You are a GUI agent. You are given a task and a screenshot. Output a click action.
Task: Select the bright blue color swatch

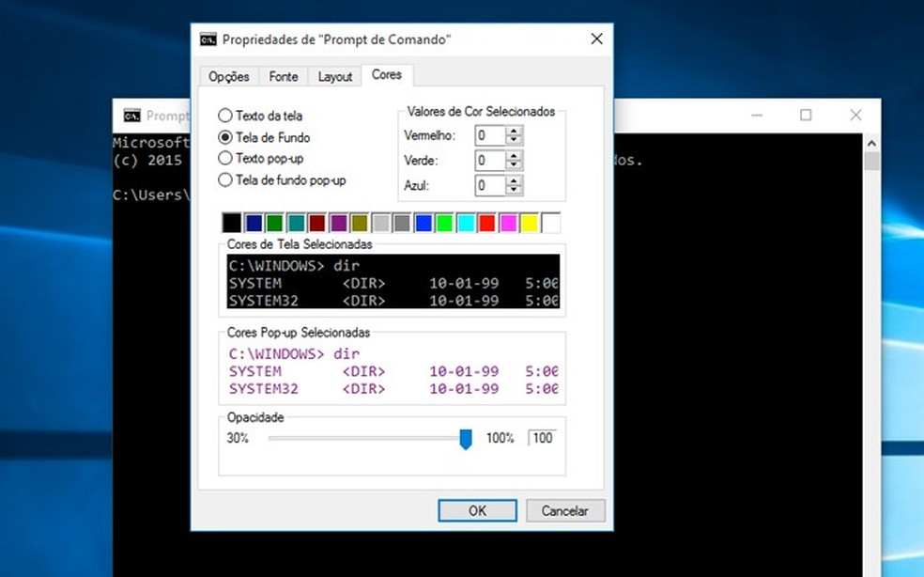click(423, 222)
